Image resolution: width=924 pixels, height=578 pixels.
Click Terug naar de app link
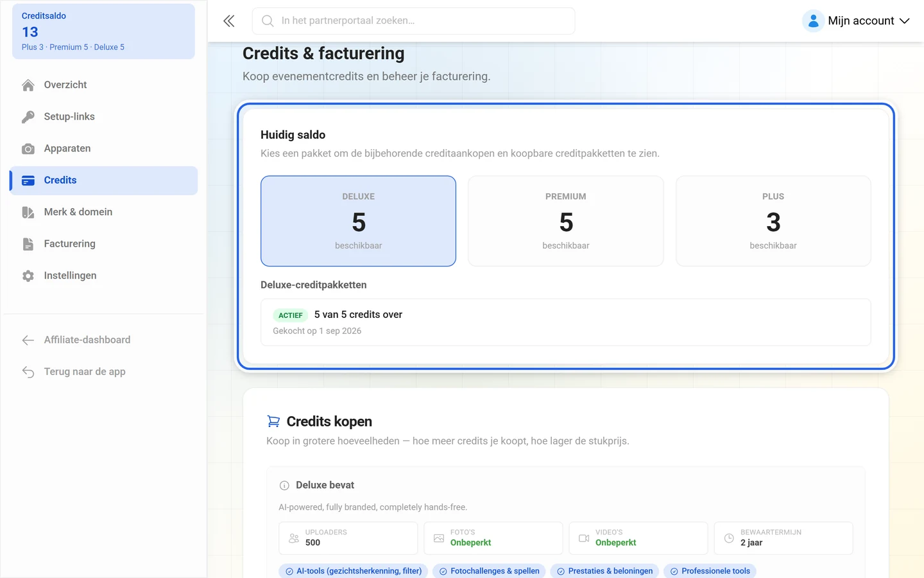coord(103,372)
